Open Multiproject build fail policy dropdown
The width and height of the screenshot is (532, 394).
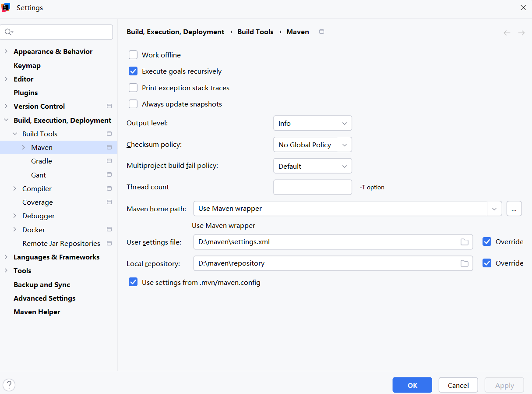pyautogui.click(x=313, y=166)
